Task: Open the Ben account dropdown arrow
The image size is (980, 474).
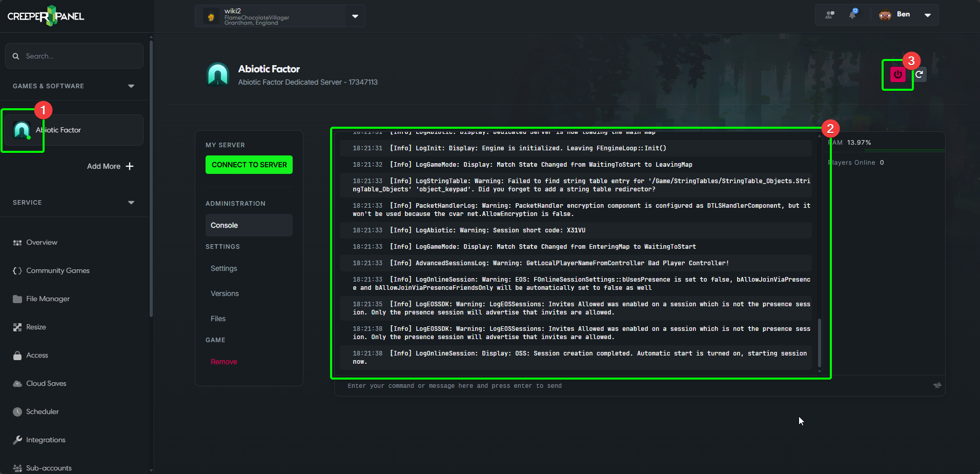Action: [x=928, y=15]
